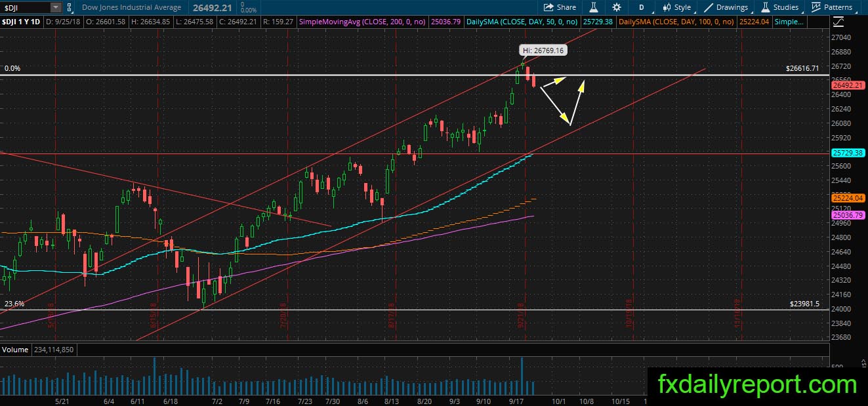868x406 pixels.
Task: Click the Drawings pencil-line icon
Action: [709, 7]
